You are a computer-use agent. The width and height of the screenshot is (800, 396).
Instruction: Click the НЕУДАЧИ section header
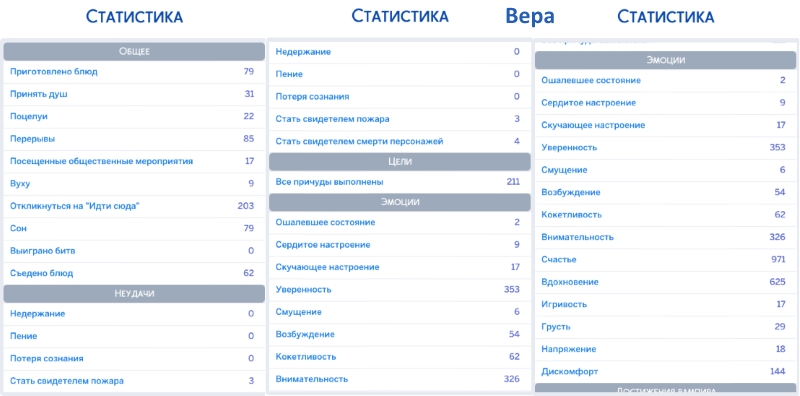134,293
